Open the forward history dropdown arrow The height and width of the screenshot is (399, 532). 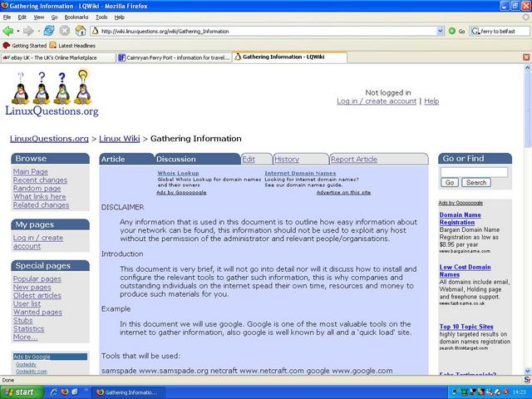point(38,32)
